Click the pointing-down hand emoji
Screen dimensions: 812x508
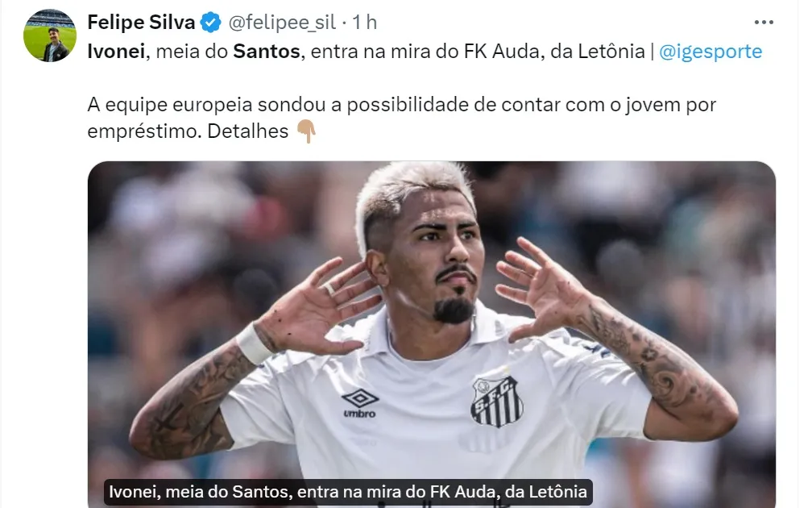[x=307, y=131]
